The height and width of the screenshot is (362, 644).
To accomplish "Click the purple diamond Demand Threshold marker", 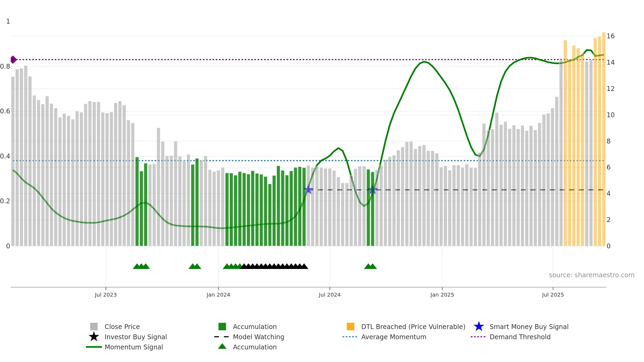I will point(13,60).
